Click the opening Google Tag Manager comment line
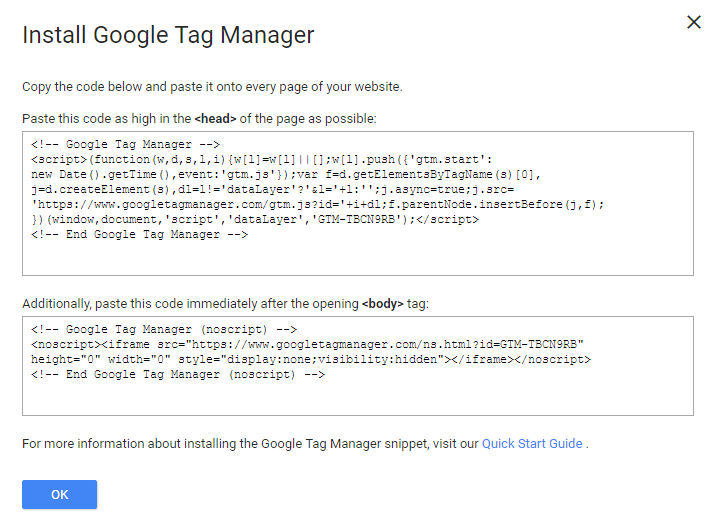This screenshot has width=716, height=531. coord(131,144)
